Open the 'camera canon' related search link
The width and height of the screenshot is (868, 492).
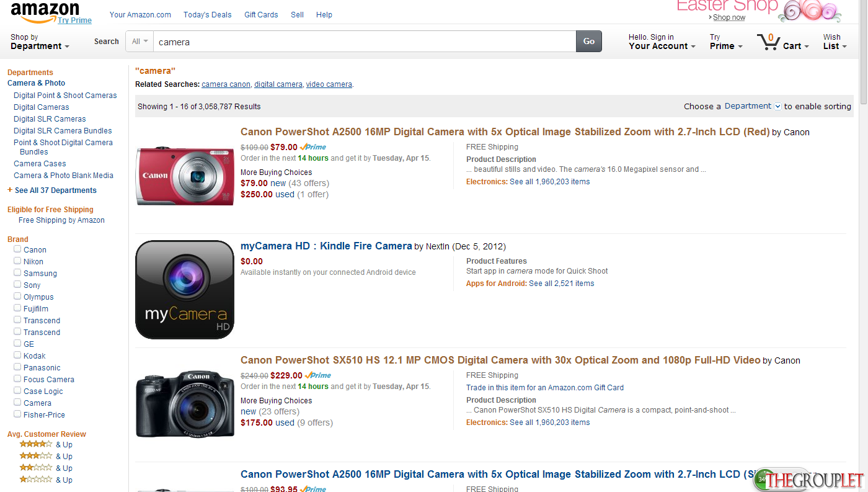pos(226,84)
